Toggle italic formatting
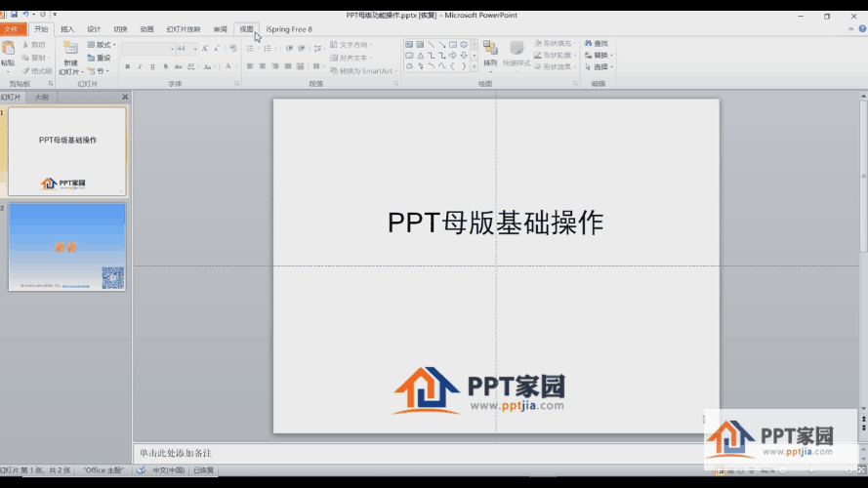 pyautogui.click(x=140, y=66)
